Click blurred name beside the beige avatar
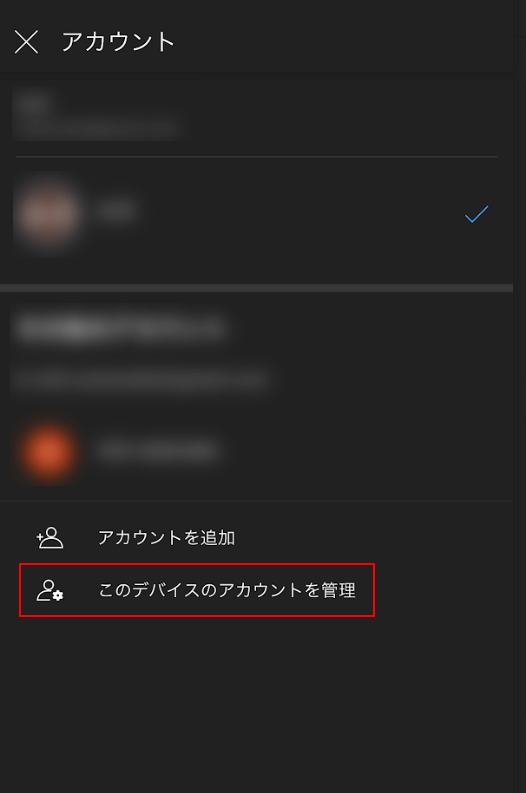The height and width of the screenshot is (793, 526). [x=117, y=210]
